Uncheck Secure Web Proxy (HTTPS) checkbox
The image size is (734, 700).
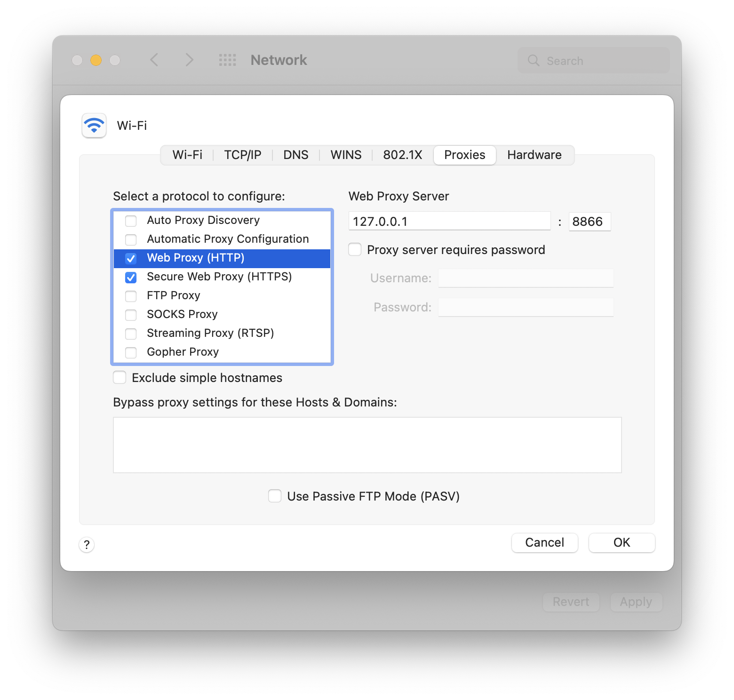tap(131, 277)
